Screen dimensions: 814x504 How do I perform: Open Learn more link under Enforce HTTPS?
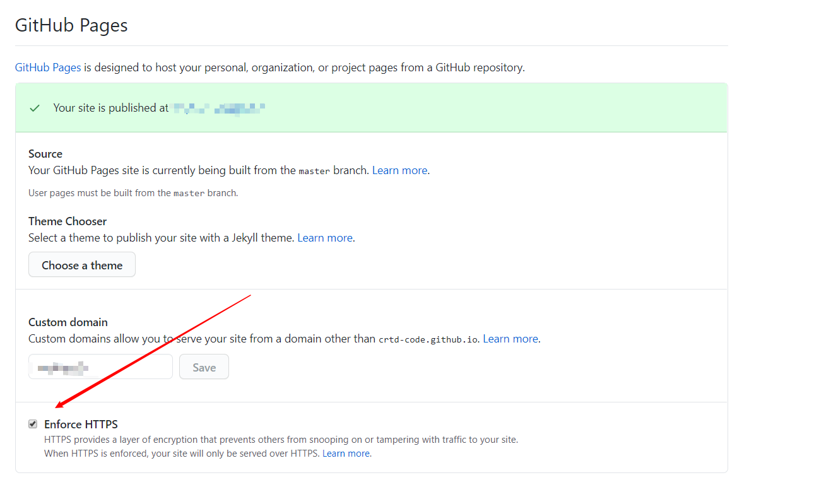pos(346,454)
